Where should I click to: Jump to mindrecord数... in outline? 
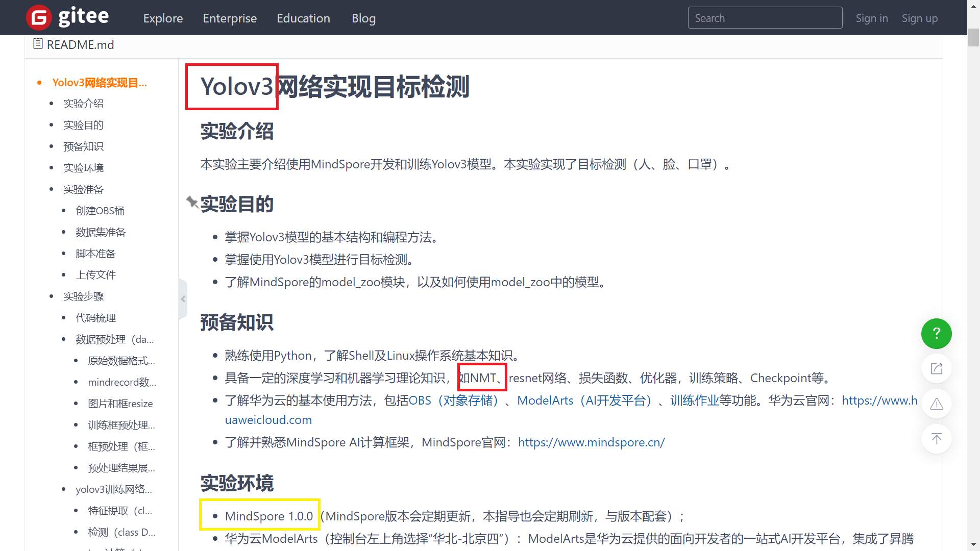(x=122, y=383)
